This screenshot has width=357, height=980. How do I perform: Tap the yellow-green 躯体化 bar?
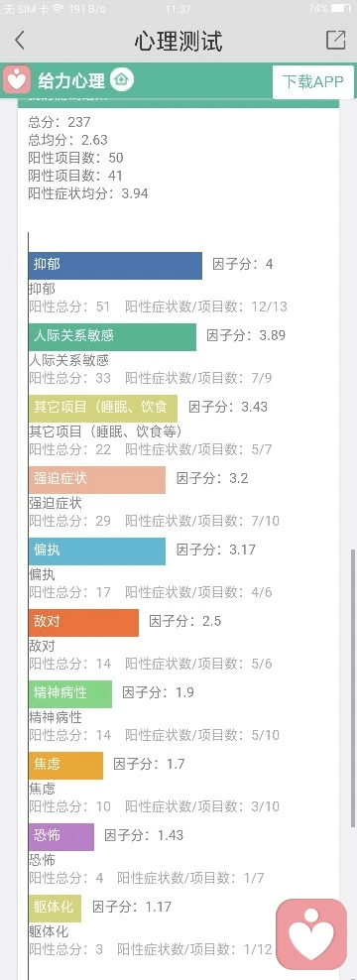coord(55,909)
